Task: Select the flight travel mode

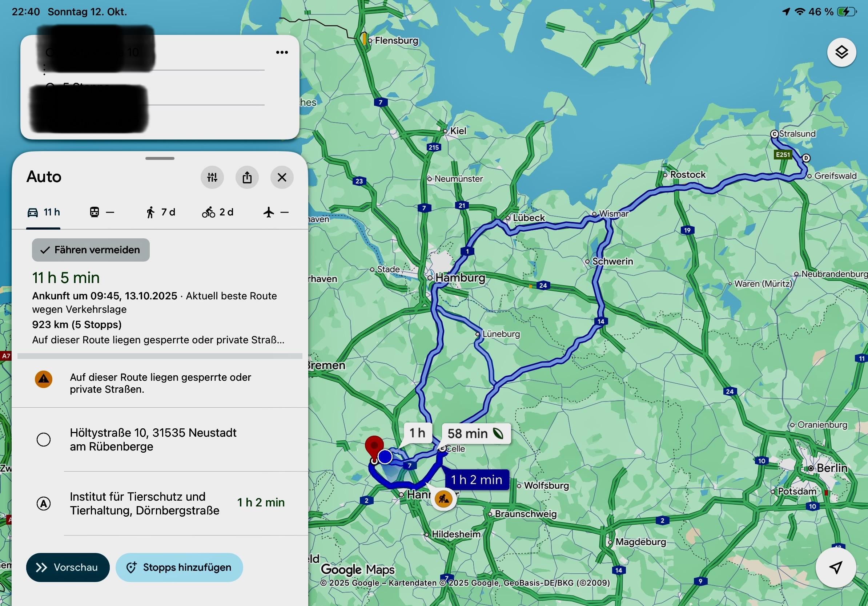Action: (276, 212)
